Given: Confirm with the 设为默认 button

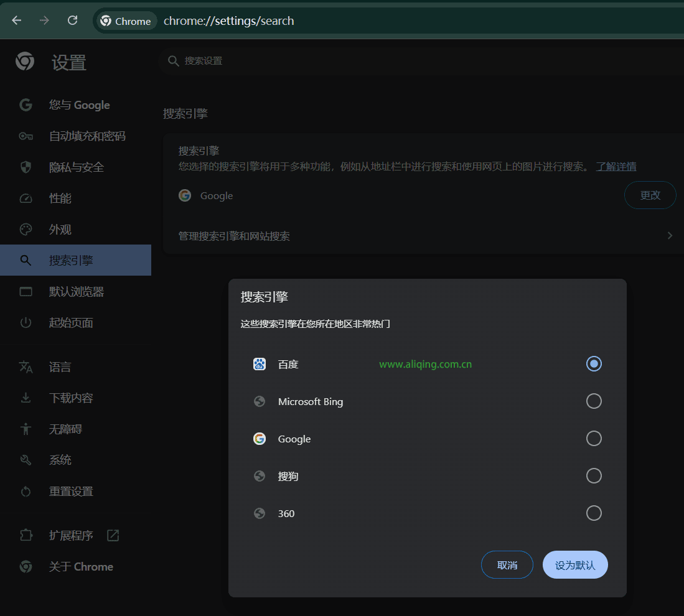Looking at the screenshot, I should 574,564.
